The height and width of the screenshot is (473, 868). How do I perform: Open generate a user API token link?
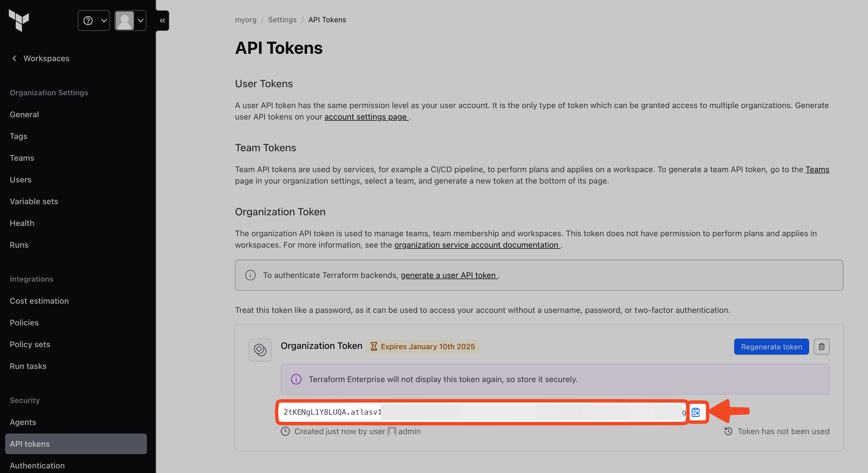(x=449, y=275)
